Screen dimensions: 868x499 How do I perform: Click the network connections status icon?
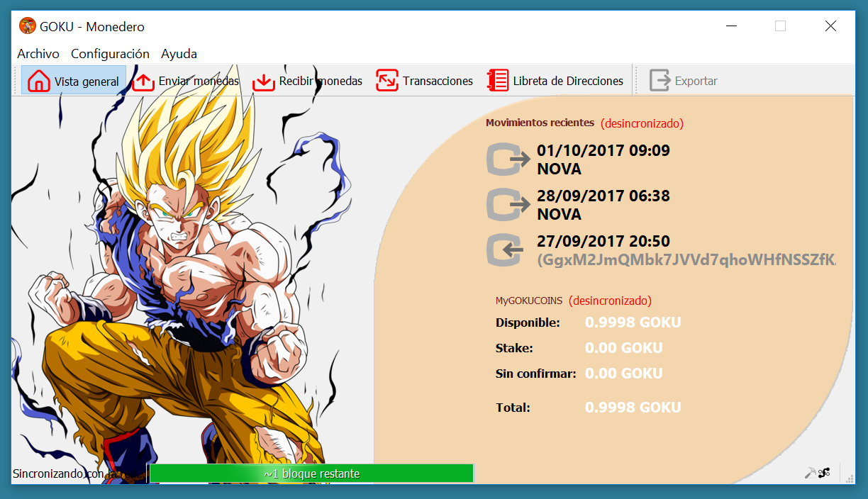click(x=824, y=473)
